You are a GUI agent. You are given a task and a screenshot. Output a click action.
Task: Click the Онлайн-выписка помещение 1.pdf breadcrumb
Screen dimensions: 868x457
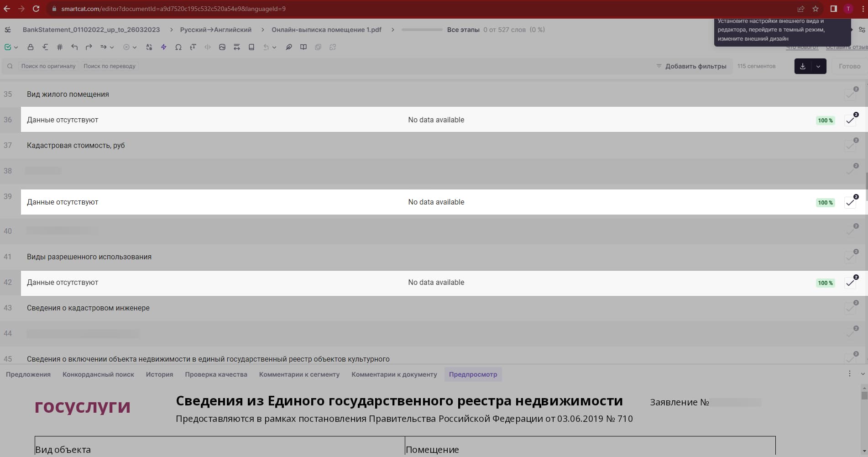[326, 30]
